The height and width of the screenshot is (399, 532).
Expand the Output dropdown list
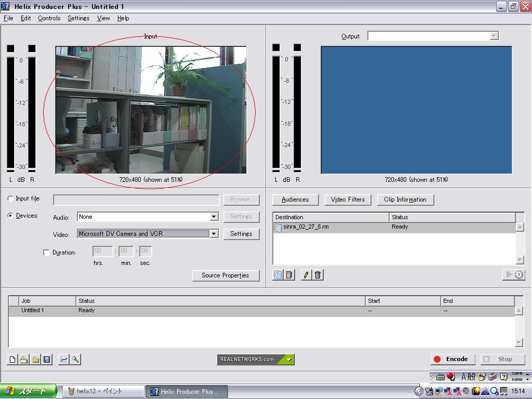(494, 36)
